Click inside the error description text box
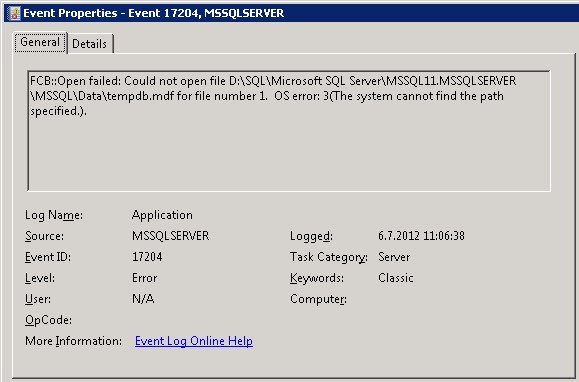This screenshot has height=382, width=579. point(289,131)
